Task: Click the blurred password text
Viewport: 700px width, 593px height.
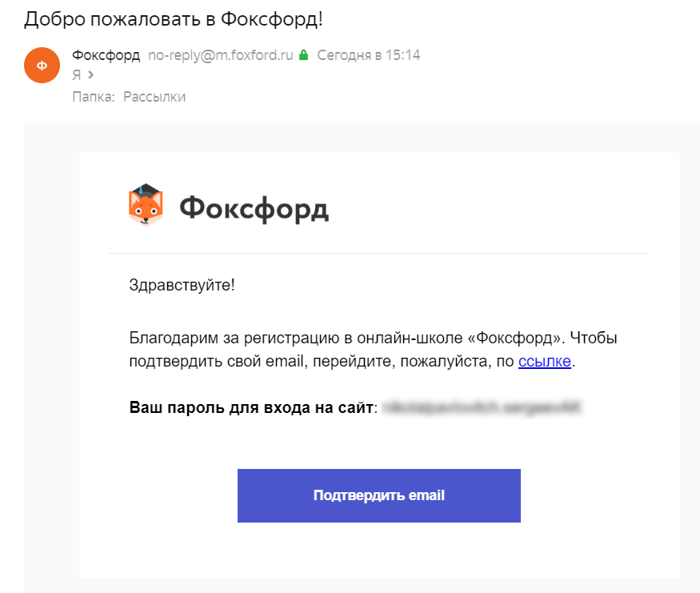Action: click(x=483, y=408)
